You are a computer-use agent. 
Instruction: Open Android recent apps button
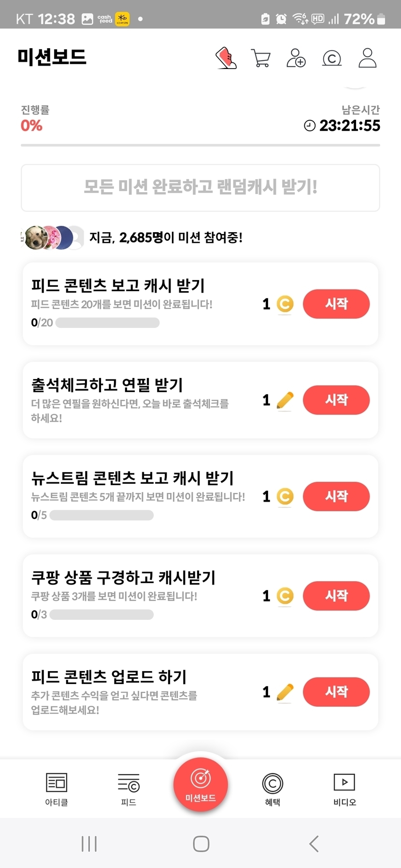(x=89, y=843)
